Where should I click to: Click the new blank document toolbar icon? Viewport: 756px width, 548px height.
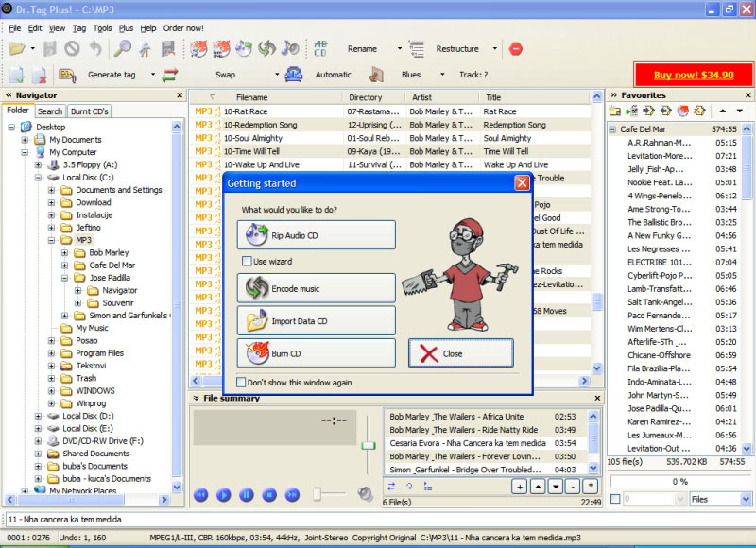point(17,75)
